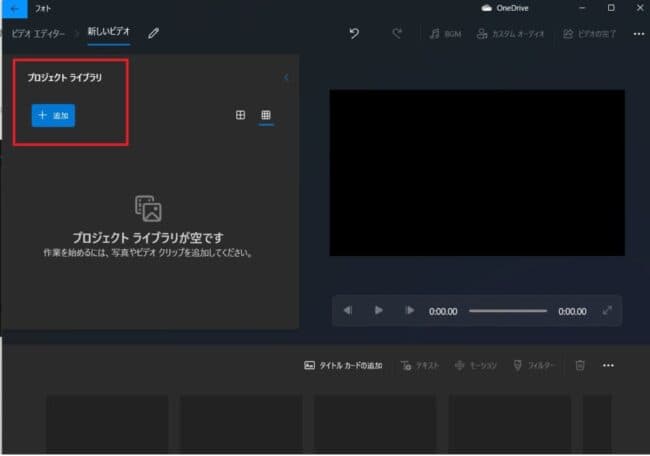Rename the video using the pencil icon
The width and height of the screenshot is (650, 456).
153,33
